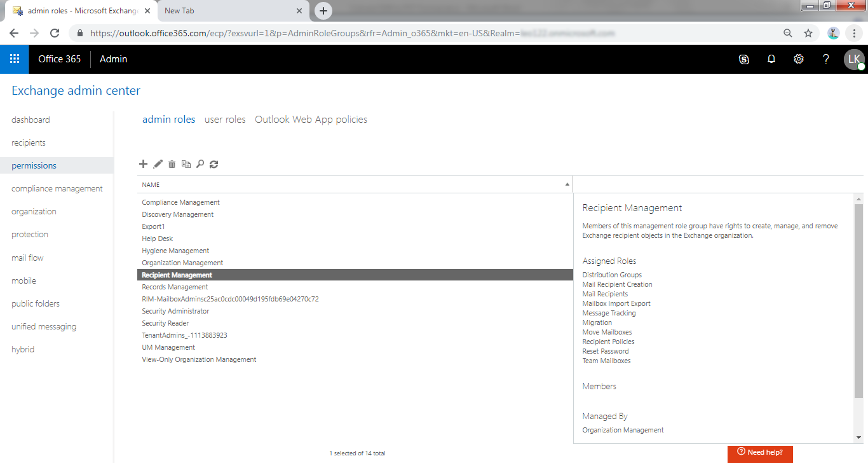Viewport: 868px width, 463px height.
Task: Open compliance management section
Action: click(57, 188)
